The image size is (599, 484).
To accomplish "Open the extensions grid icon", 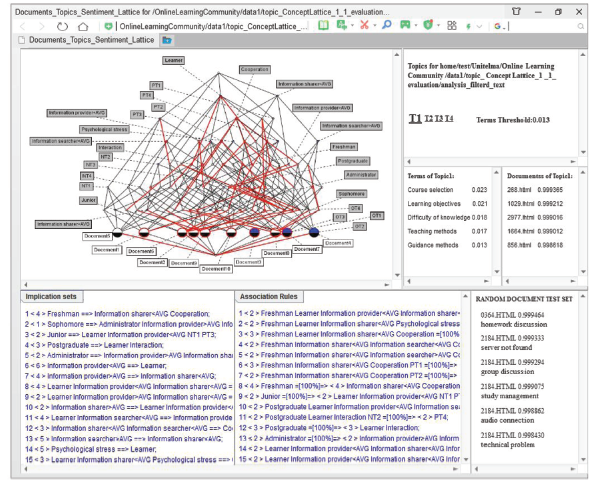I will point(452,26).
